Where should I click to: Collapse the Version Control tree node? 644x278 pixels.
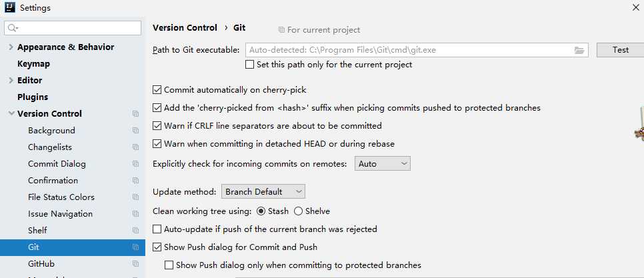[x=11, y=113]
